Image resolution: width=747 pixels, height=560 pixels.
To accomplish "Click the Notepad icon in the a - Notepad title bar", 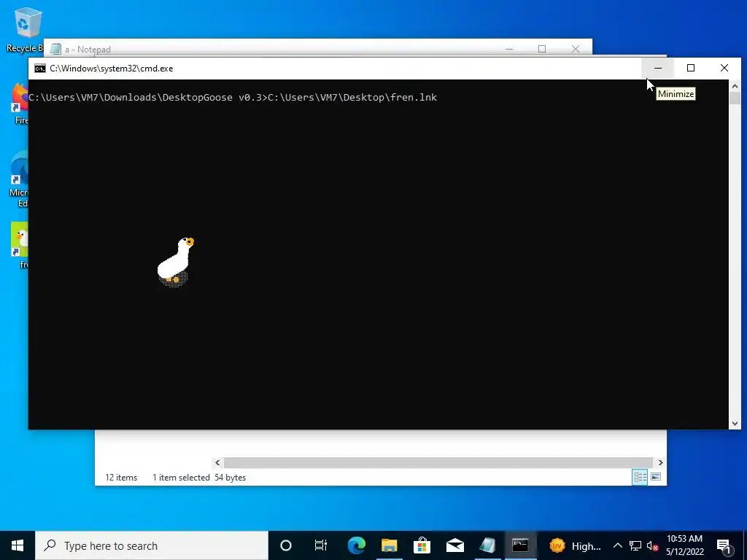I will (x=56, y=49).
